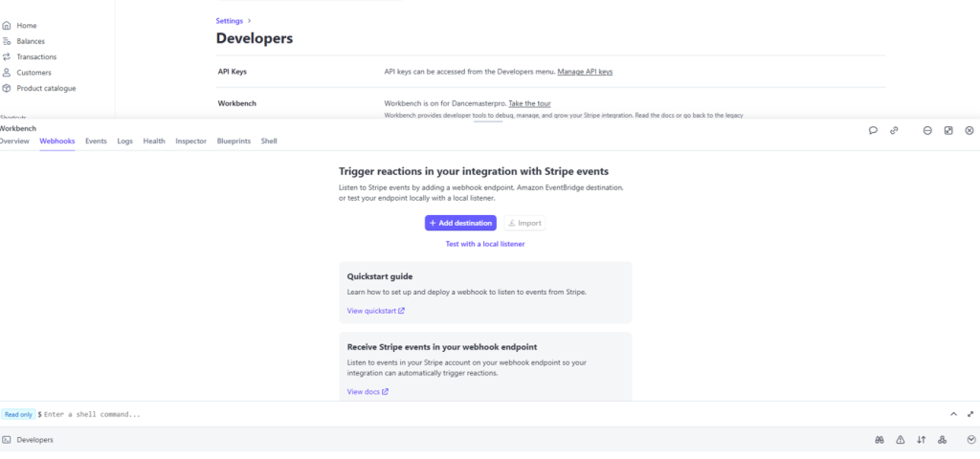
Task: Open the Test with a local listener link
Action: (x=485, y=244)
